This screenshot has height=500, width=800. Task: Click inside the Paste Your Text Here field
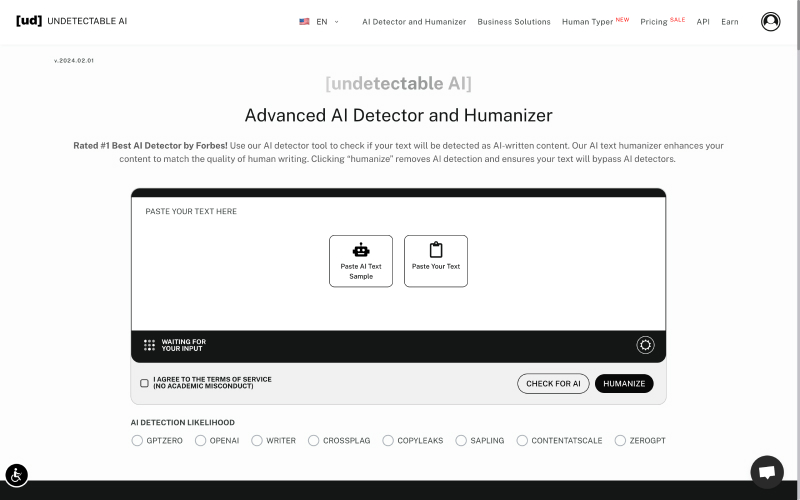coord(398,263)
